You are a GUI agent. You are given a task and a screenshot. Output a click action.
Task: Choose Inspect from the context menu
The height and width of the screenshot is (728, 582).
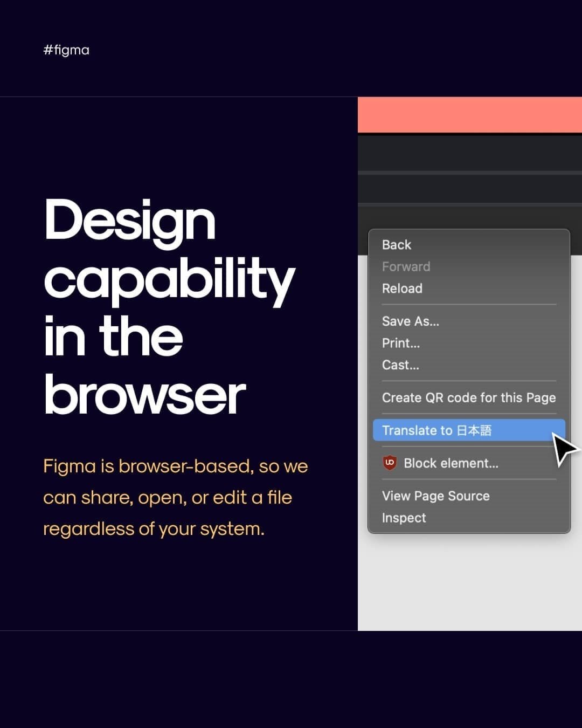tap(469, 518)
